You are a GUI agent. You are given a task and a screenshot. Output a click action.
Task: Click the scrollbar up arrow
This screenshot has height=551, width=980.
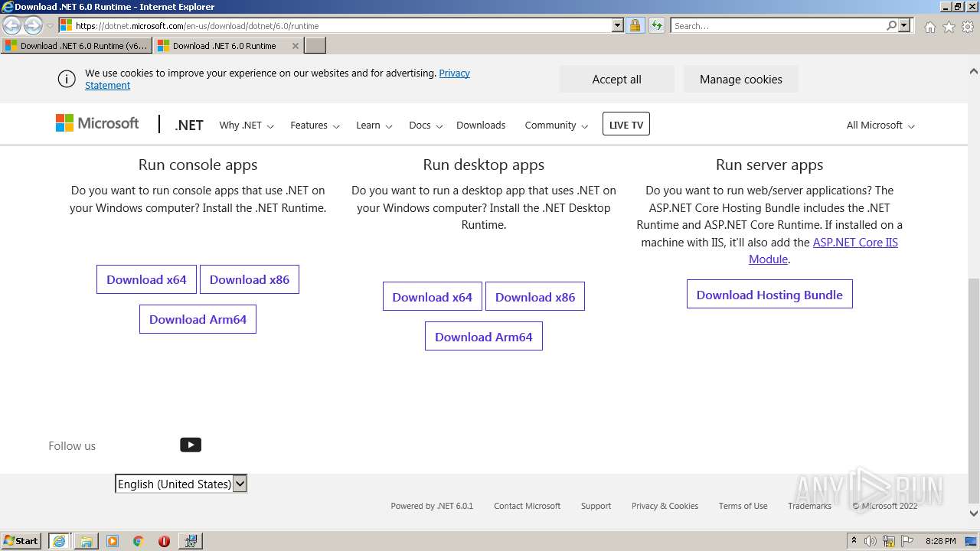tap(974, 71)
